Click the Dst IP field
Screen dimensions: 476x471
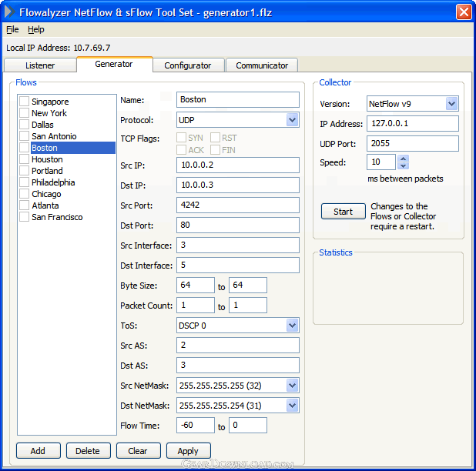(238, 185)
